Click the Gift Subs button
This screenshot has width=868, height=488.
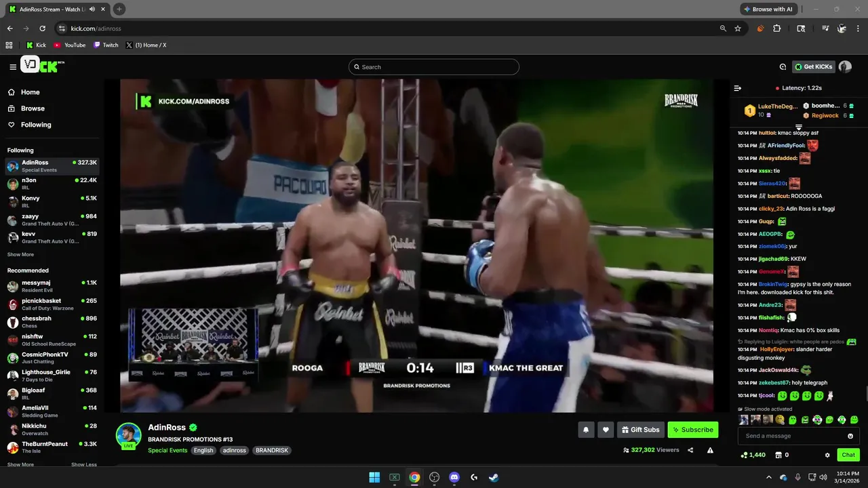(x=640, y=430)
